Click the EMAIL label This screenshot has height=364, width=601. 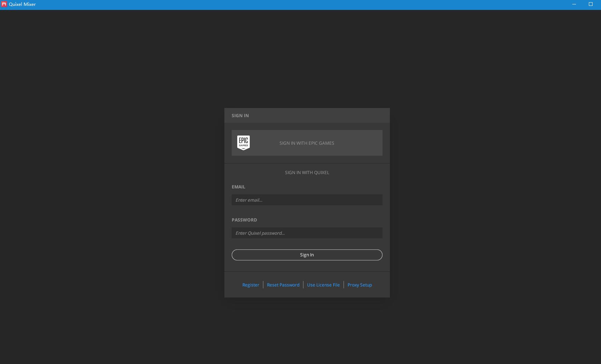click(x=238, y=187)
